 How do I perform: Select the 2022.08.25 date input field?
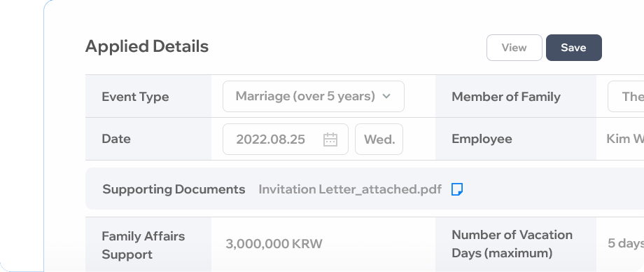pos(286,139)
